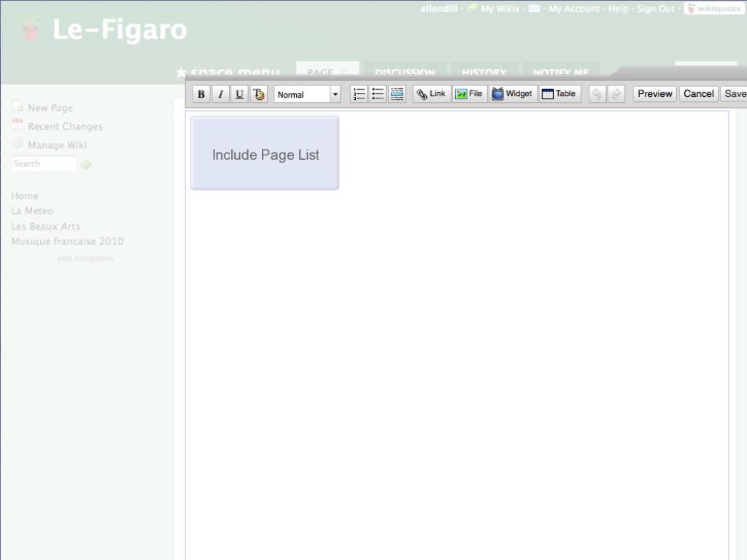The height and width of the screenshot is (560, 747).
Task: Insert a Table
Action: (560, 94)
